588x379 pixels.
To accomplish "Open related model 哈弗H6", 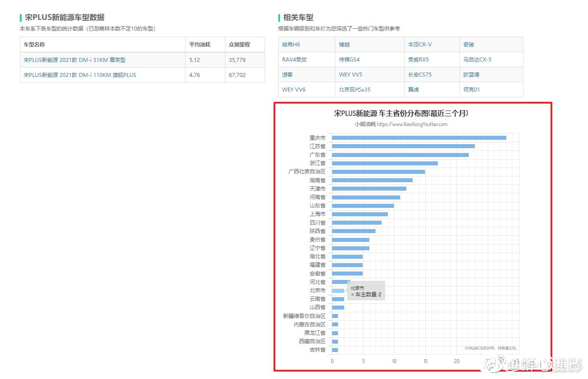I will coord(291,45).
